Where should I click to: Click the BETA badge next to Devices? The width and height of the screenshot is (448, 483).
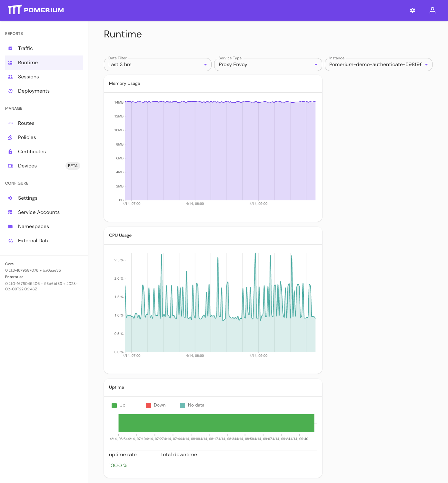(x=73, y=166)
